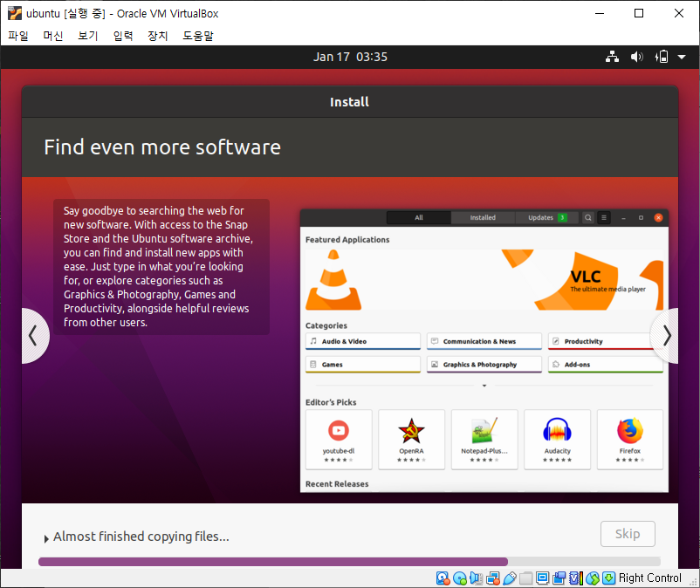700x588 pixels.
Task: Open the 머신 menu
Action: (53, 35)
